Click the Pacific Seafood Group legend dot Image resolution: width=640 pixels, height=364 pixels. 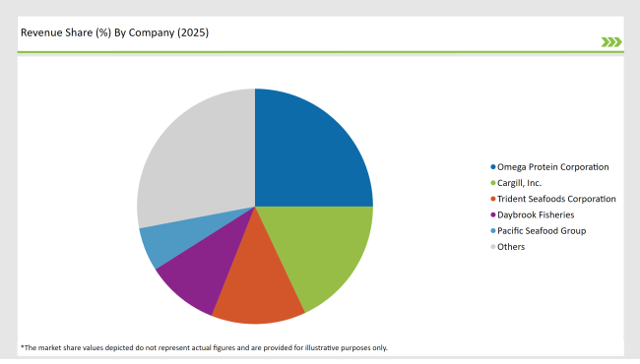[x=493, y=231]
